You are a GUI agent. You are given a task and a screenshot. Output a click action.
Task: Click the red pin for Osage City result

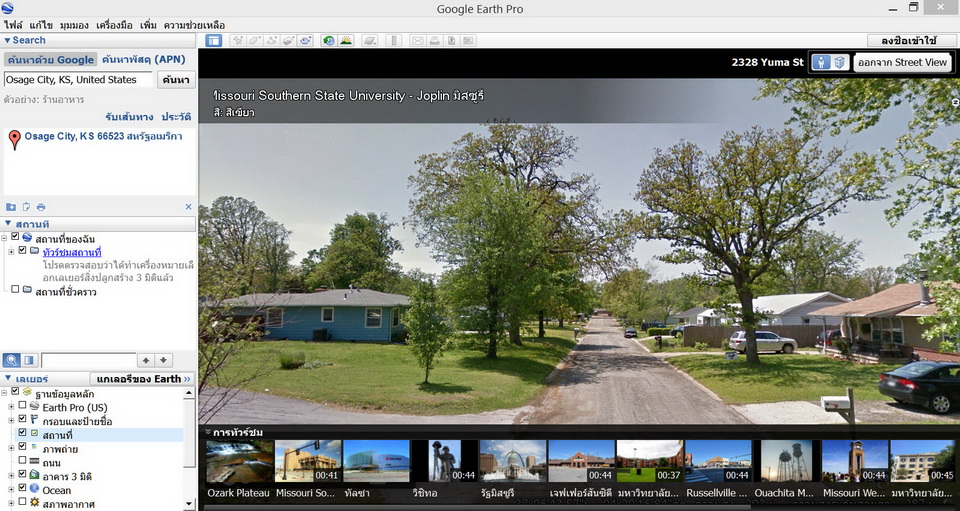15,140
